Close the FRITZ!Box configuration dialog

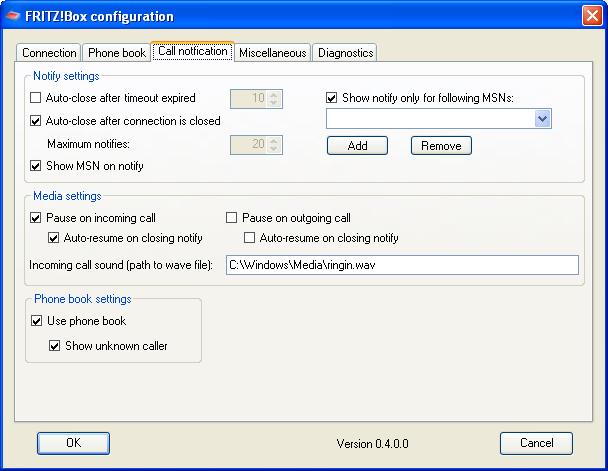coord(590,16)
